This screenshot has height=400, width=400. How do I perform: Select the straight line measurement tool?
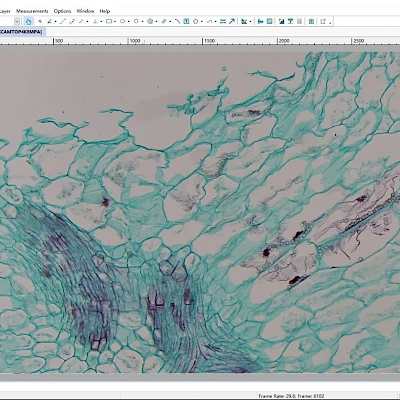tap(63, 21)
